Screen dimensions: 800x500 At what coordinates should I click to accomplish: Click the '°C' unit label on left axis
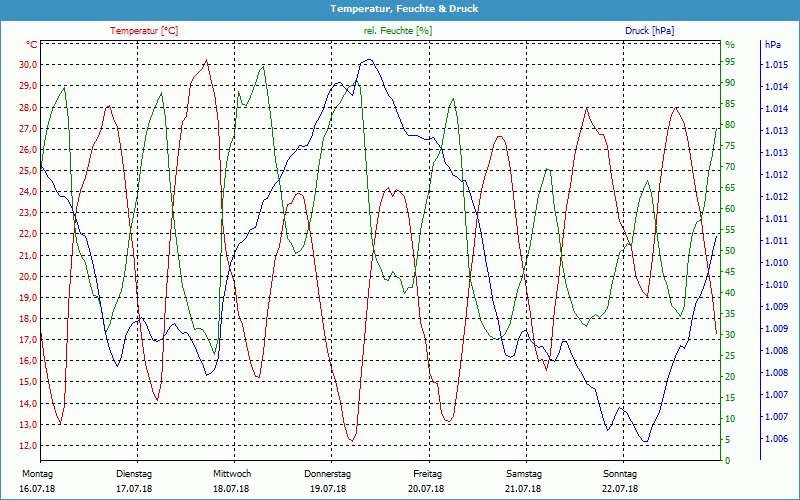click(x=31, y=44)
